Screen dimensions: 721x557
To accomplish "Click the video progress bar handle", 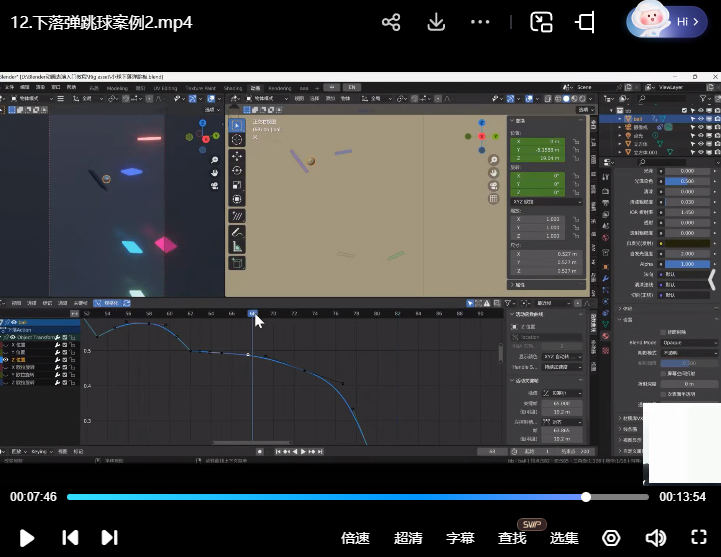I will click(586, 497).
